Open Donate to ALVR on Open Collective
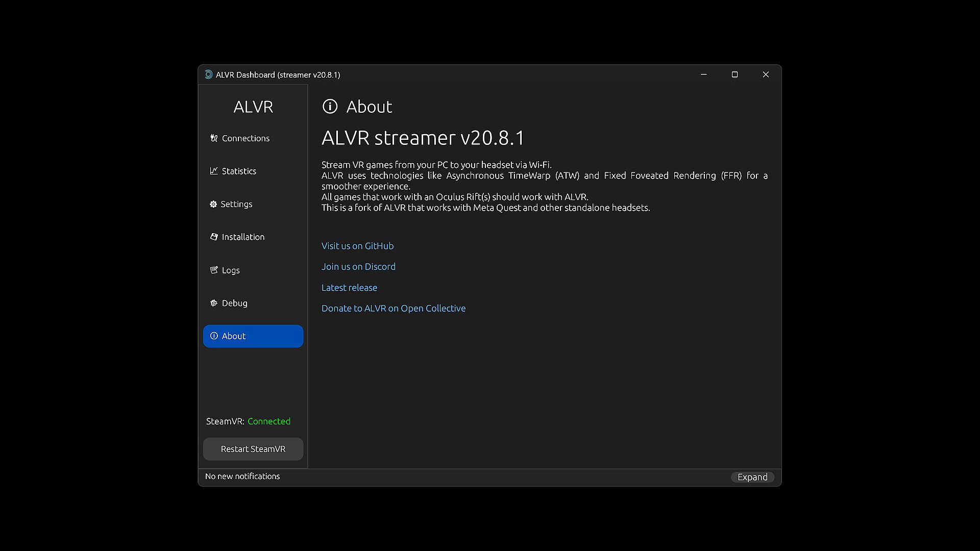980x551 pixels. pyautogui.click(x=393, y=309)
